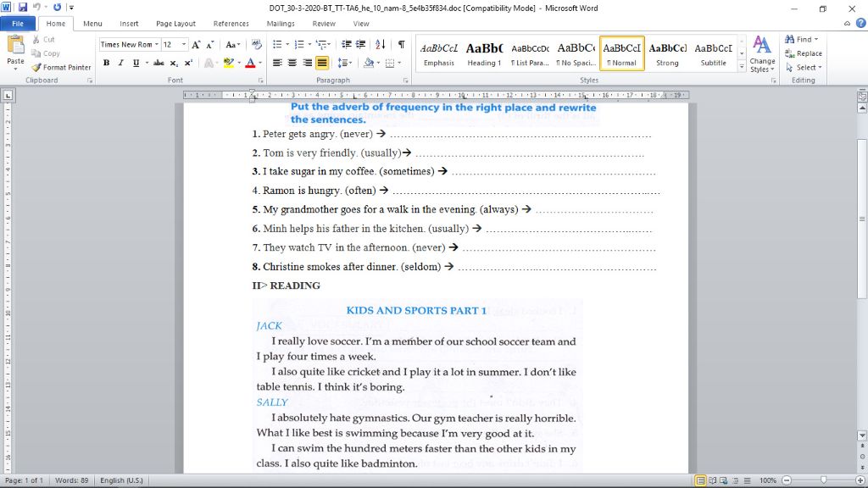Activate the Format Painter tool
This screenshot has width=868, height=488.
click(x=61, y=67)
